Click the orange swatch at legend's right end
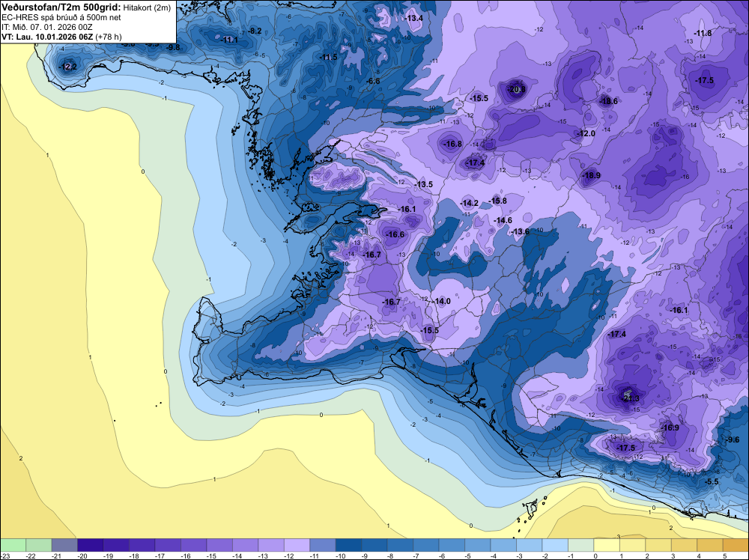Screen dimensions: 749x560 [736, 545]
